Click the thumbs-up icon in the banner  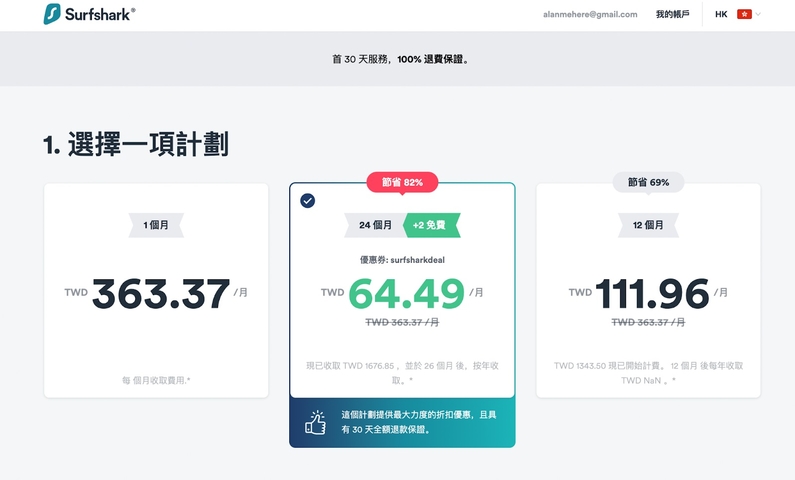(x=315, y=422)
